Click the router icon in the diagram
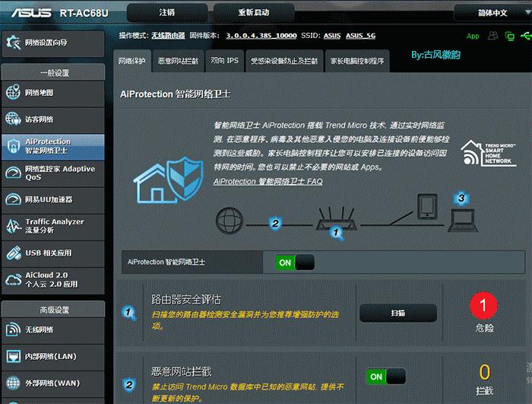Viewport: 532px width, 404px height. tap(336, 219)
